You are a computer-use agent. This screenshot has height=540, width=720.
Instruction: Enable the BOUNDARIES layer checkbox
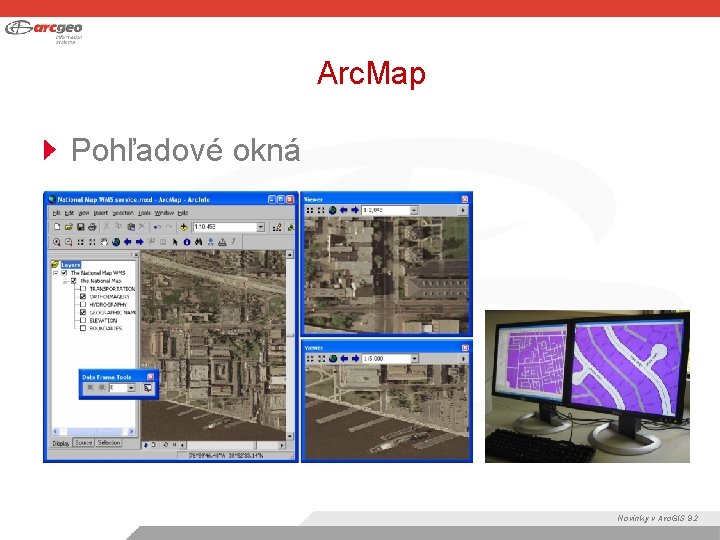click(83, 328)
